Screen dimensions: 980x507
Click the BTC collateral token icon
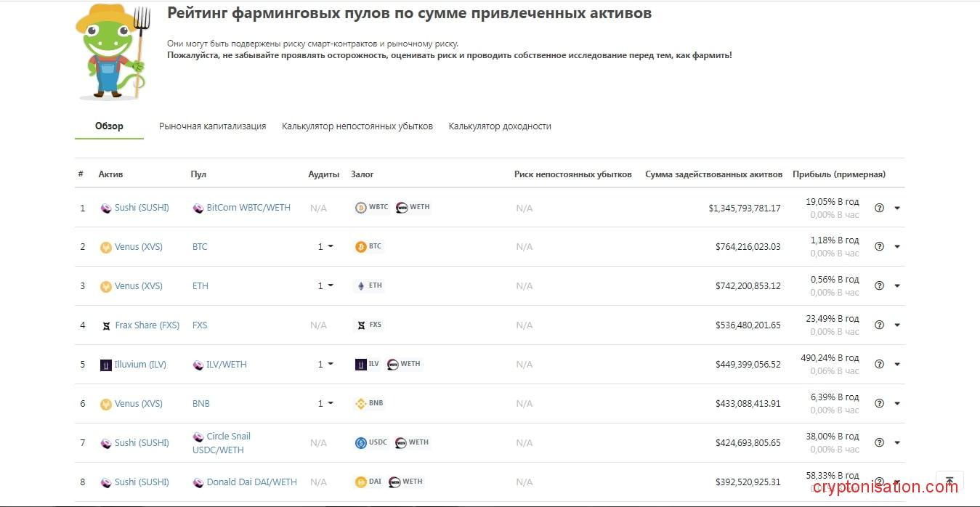tap(361, 247)
